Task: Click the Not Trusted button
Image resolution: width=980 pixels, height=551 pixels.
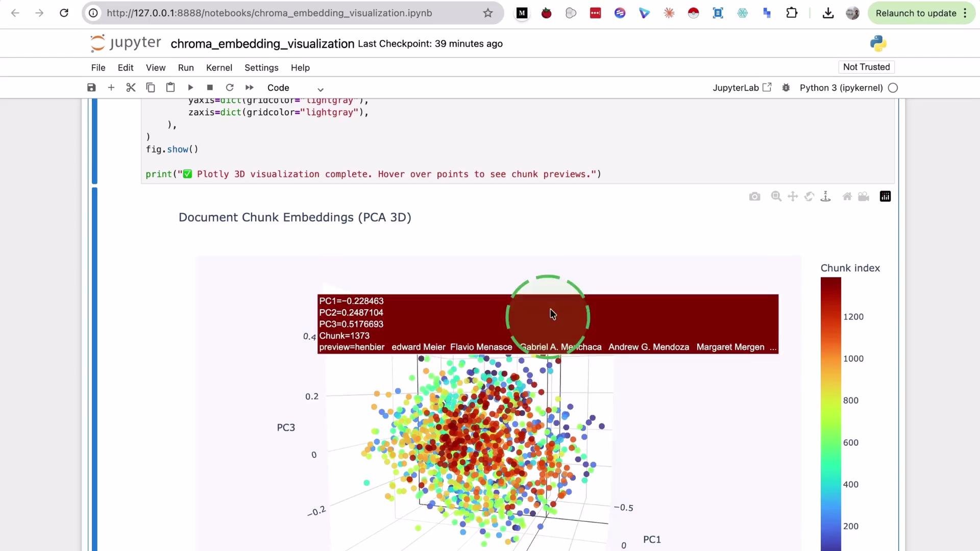Action: 866,67
